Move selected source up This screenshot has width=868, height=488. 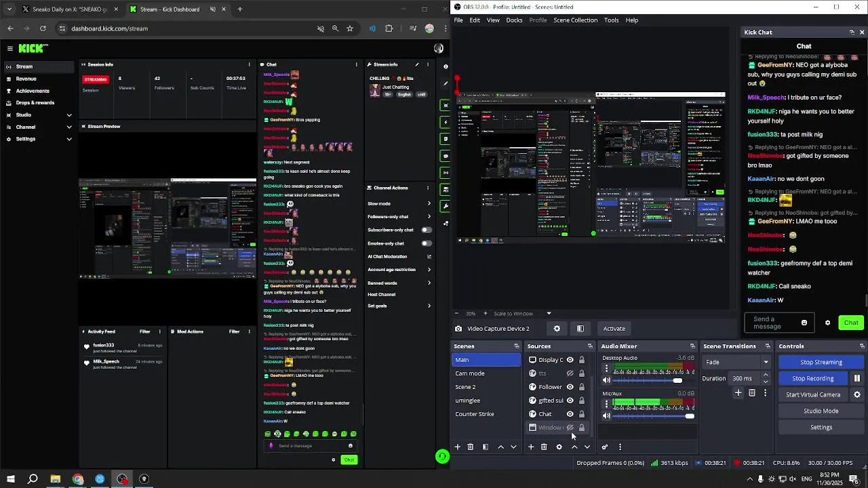[574, 447]
